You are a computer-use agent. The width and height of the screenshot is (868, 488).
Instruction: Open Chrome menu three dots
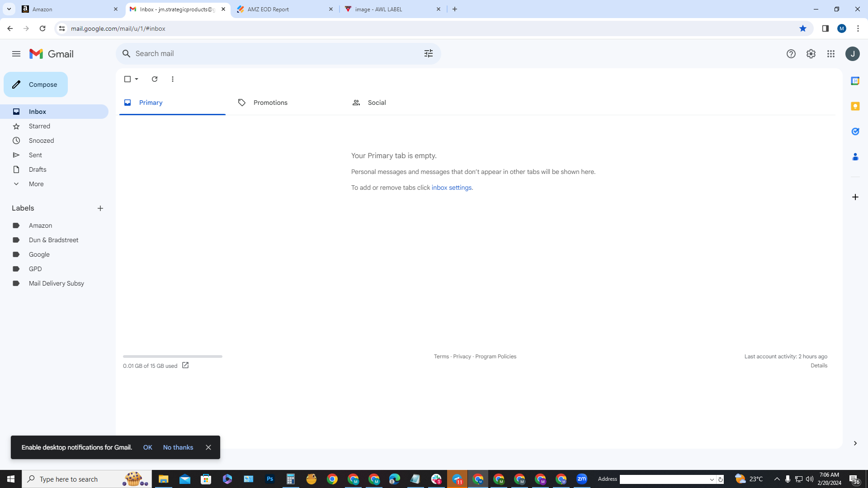click(x=858, y=28)
